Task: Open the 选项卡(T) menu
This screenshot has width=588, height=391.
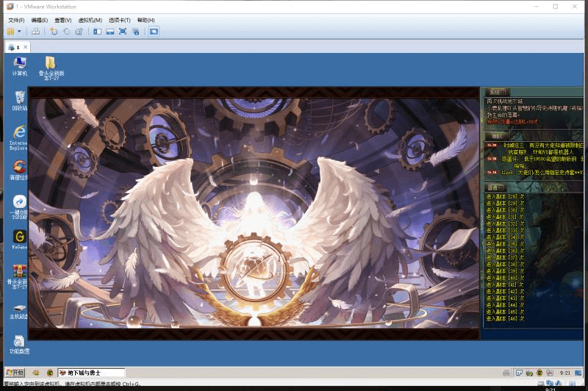Action: point(119,21)
